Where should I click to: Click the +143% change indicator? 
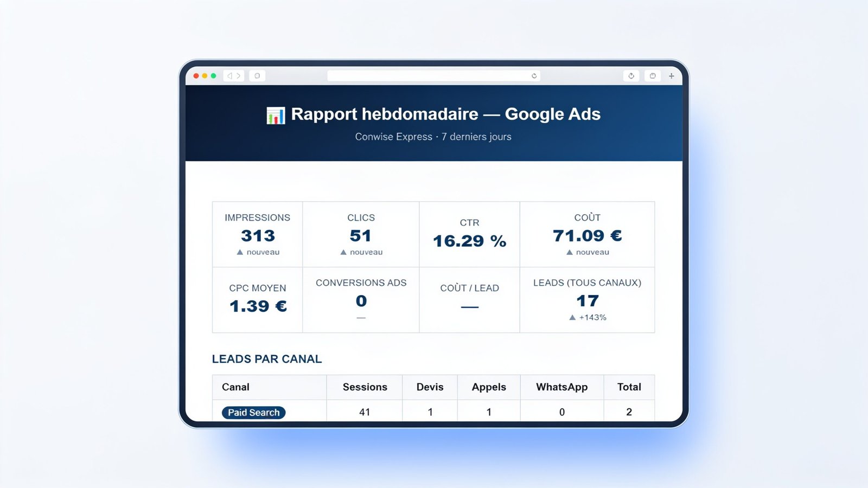[588, 317]
